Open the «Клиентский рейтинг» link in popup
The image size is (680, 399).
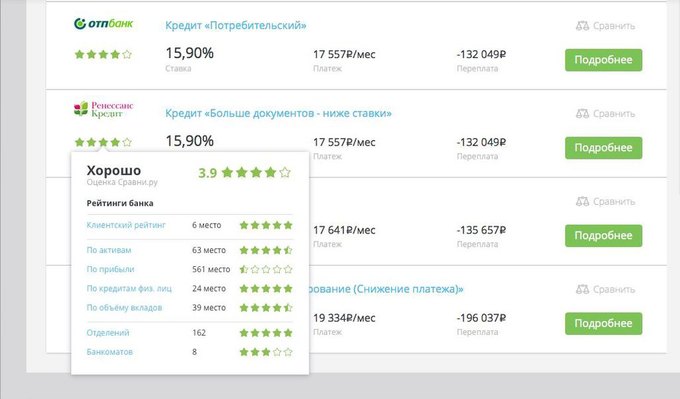(126, 225)
